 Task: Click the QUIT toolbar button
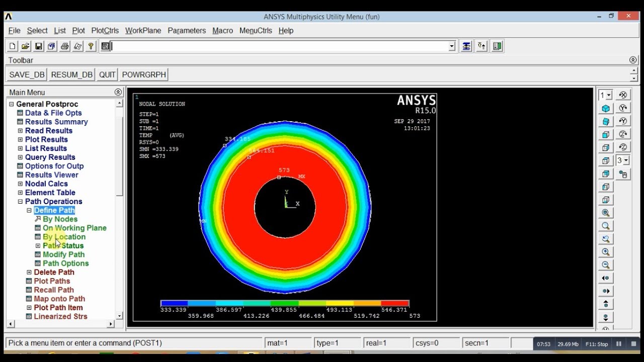pos(107,74)
